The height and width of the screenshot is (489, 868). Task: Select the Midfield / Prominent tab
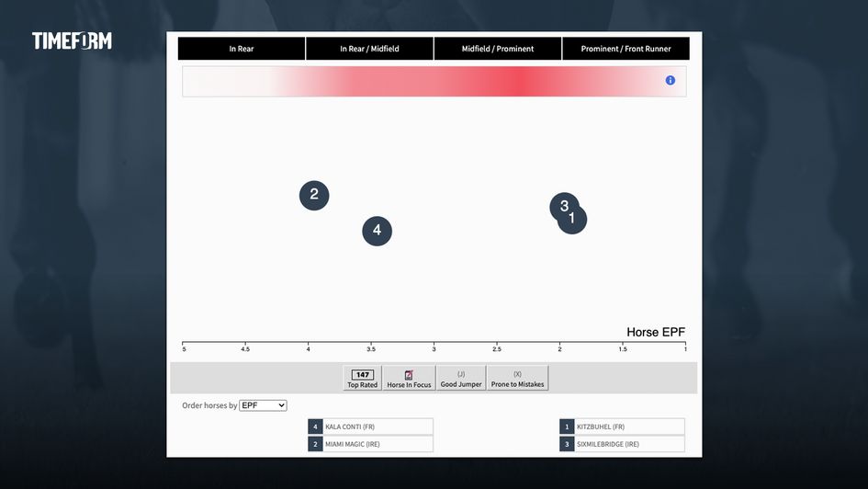498,49
